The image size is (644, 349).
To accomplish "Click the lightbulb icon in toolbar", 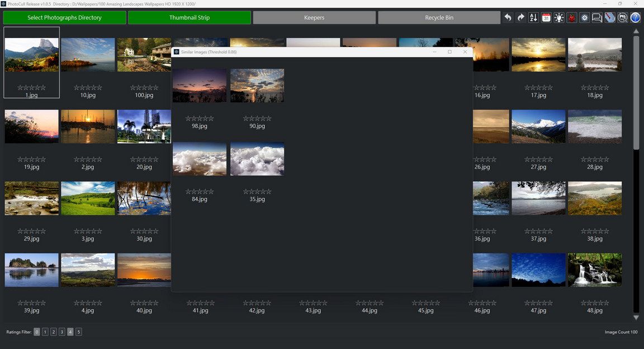I will tap(559, 18).
